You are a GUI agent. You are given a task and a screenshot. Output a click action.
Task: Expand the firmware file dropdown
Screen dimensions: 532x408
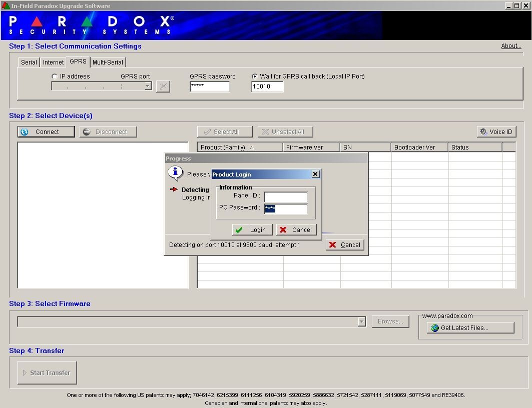(362, 322)
